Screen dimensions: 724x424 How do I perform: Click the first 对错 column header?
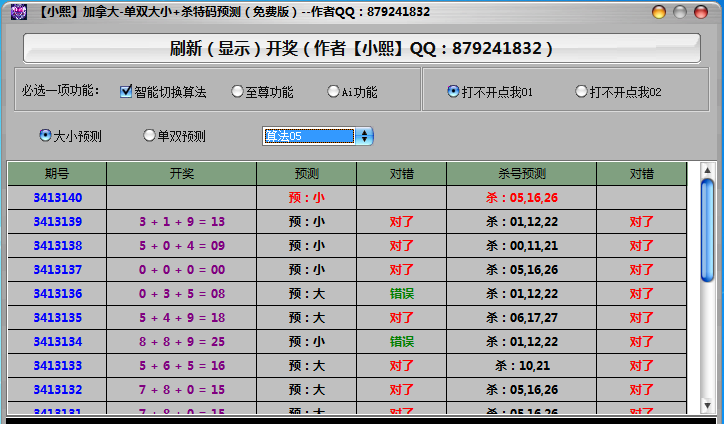click(x=401, y=174)
